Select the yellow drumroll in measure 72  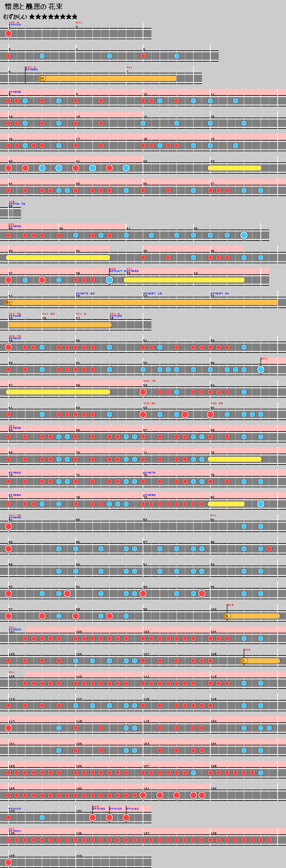pyautogui.click(x=234, y=459)
